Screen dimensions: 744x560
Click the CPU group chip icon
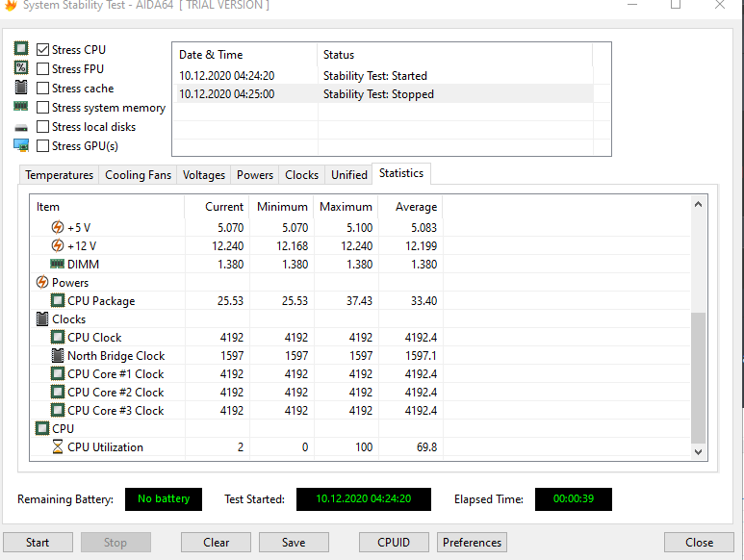coord(42,428)
